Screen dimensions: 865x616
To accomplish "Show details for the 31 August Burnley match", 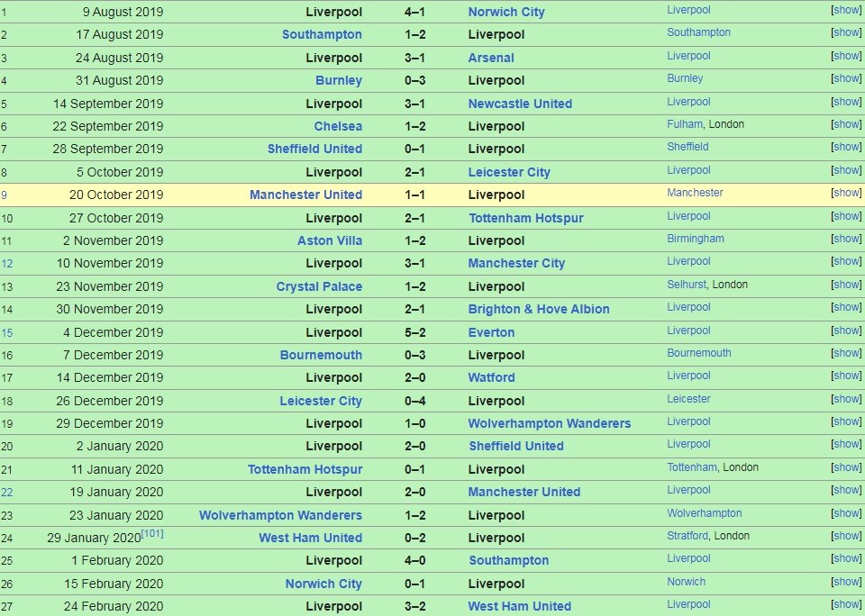I will (846, 78).
